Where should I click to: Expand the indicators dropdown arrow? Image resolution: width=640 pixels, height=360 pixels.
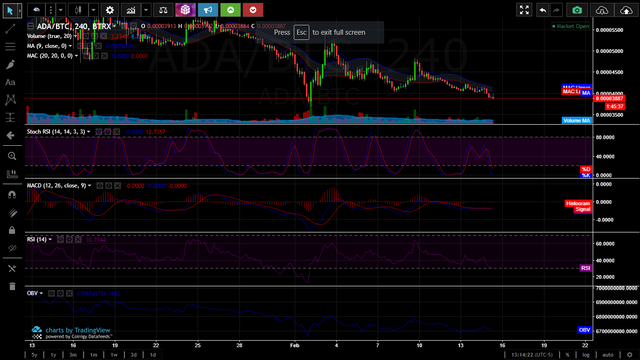click(146, 10)
